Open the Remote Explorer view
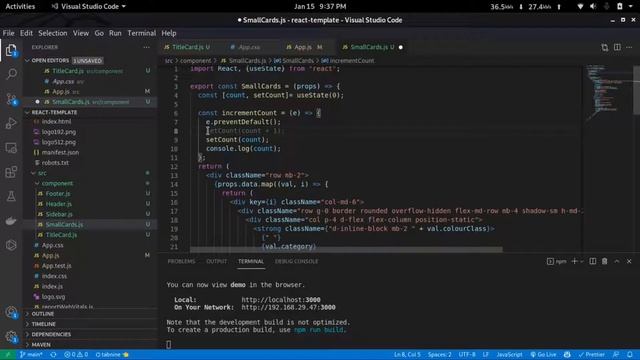This screenshot has height=360, width=640. click(11, 147)
